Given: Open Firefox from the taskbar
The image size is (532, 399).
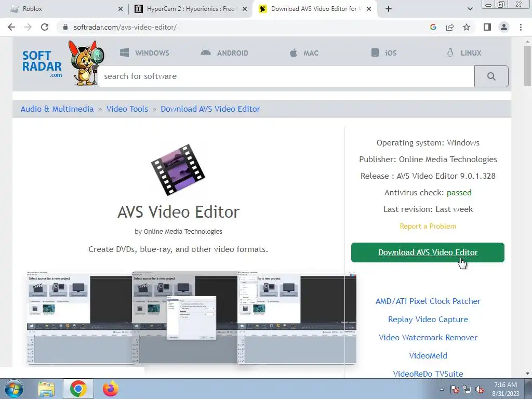Looking at the screenshot, I should [111, 389].
